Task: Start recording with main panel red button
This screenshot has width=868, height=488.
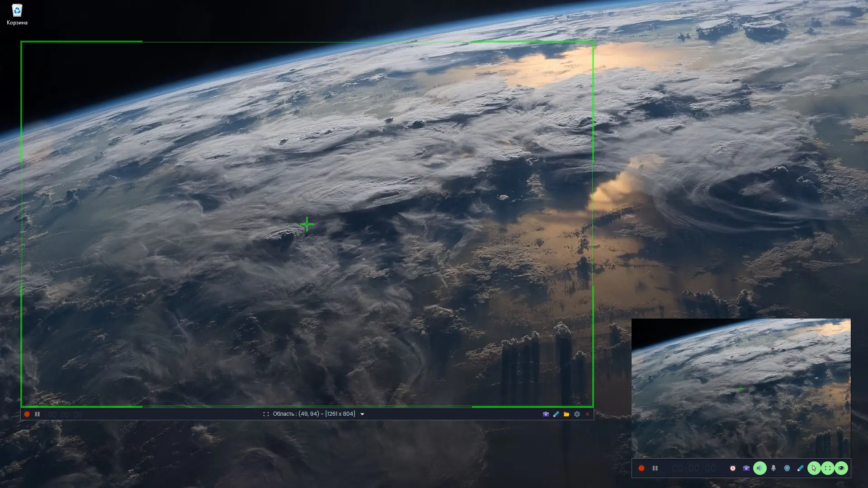Action: click(641, 468)
